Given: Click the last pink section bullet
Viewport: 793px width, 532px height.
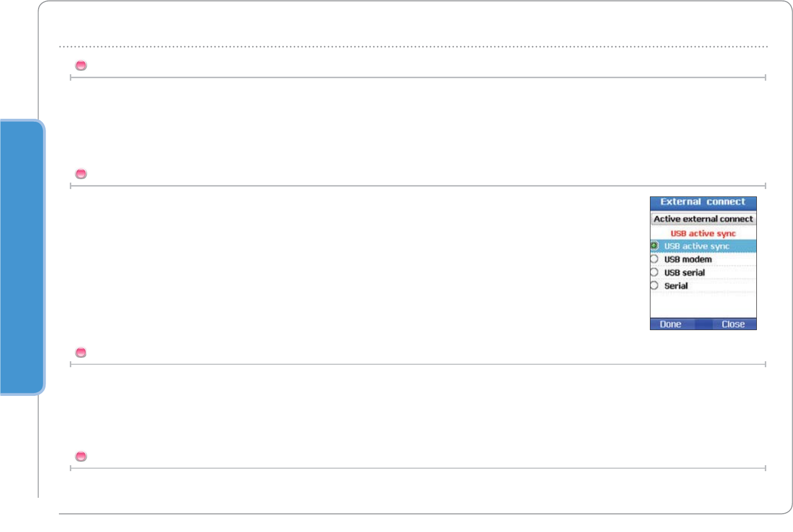Looking at the screenshot, I should coord(81,456).
